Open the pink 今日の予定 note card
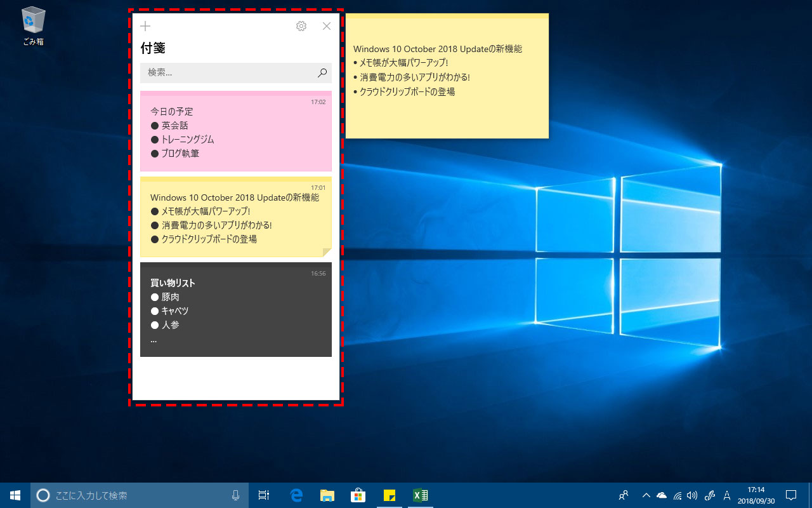This screenshot has width=812, height=508. pyautogui.click(x=236, y=131)
